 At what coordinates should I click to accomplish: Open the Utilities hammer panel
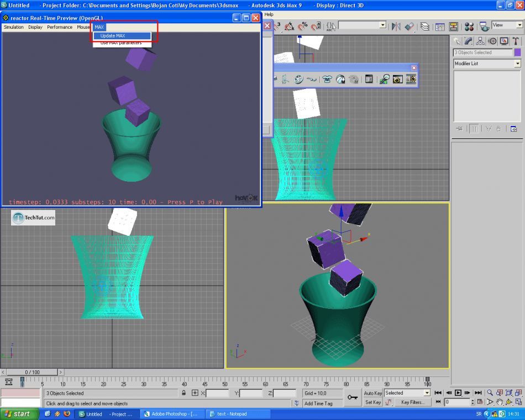515,41
